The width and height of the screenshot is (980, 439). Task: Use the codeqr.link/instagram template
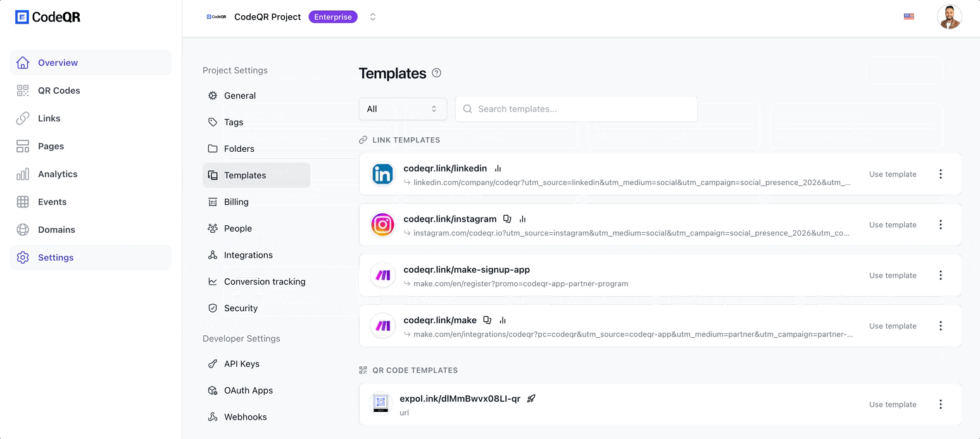[893, 225]
